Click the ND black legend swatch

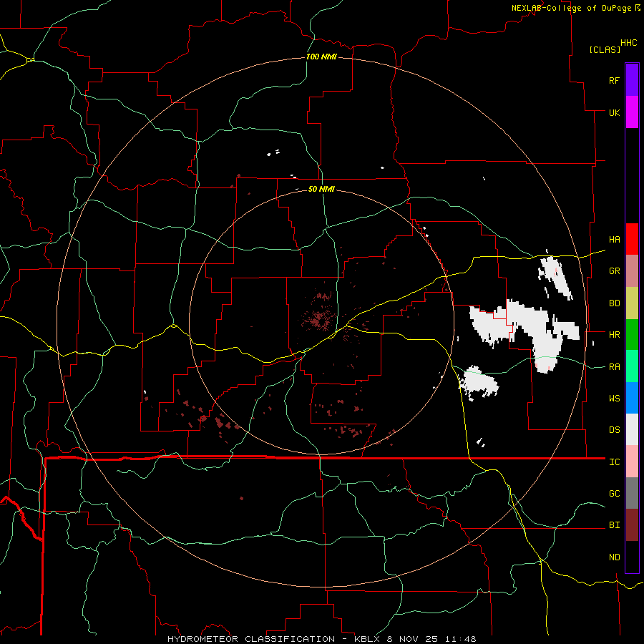[632, 557]
